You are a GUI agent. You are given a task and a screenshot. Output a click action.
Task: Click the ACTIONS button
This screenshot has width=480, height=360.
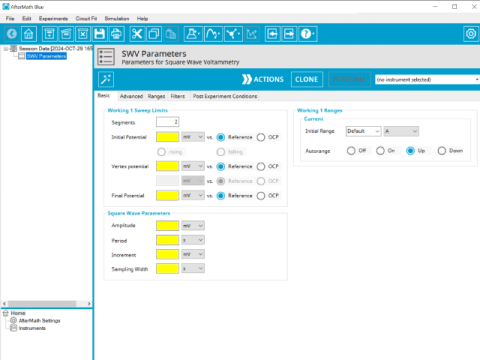263,79
